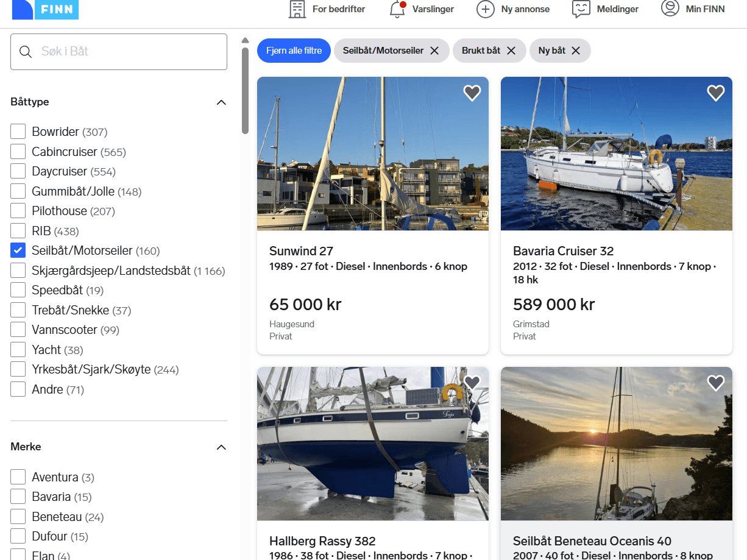
Task: Check the Daycruiser boat type
Action: click(18, 171)
